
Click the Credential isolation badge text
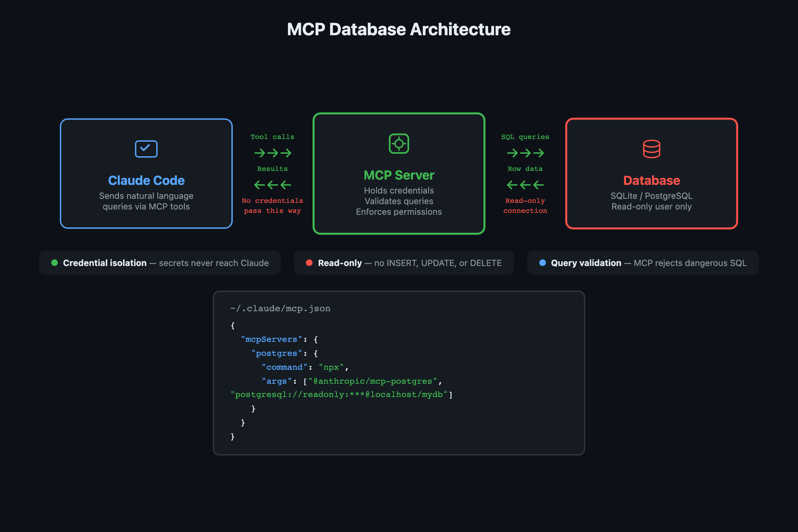click(x=166, y=263)
